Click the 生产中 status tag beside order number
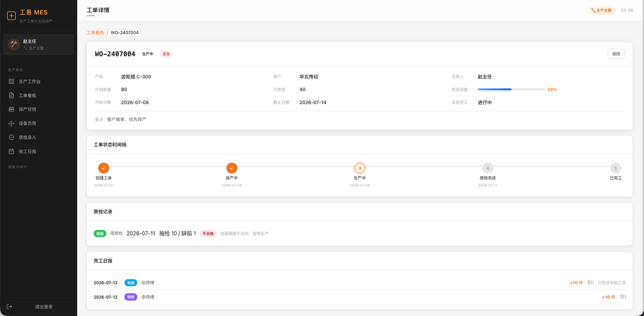 [147, 54]
